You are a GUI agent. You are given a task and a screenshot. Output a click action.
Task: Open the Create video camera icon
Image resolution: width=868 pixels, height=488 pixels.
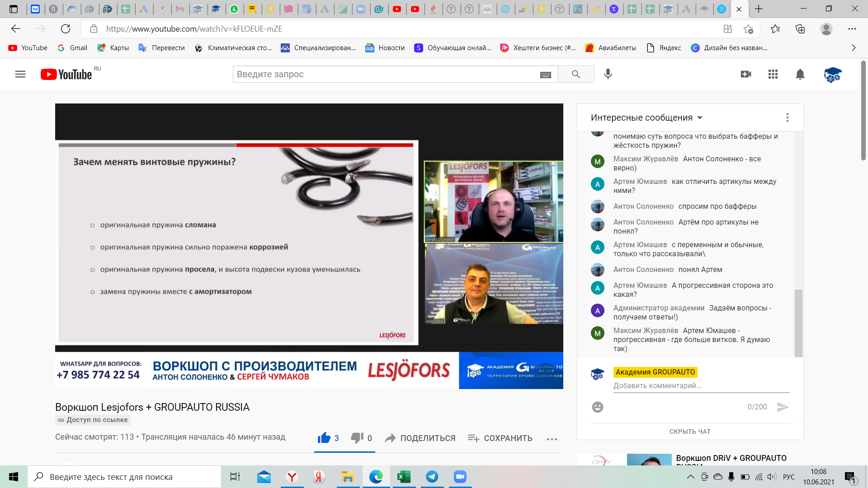[x=746, y=74]
